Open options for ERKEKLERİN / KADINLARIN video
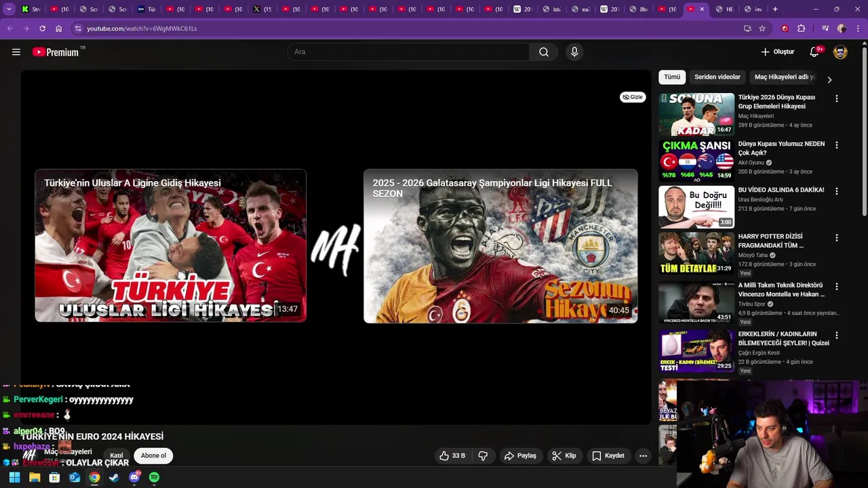Screen dimensions: 868x488 pyautogui.click(x=836, y=335)
